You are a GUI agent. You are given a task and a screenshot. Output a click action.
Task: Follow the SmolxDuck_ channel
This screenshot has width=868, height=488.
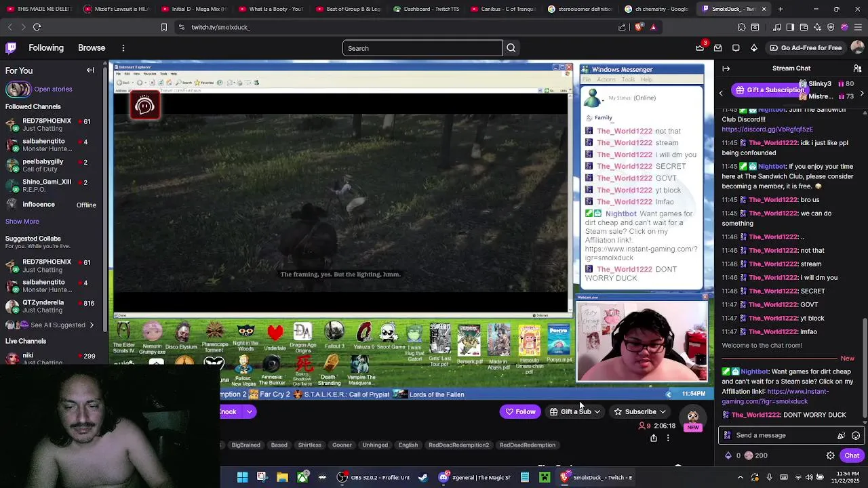click(x=520, y=411)
